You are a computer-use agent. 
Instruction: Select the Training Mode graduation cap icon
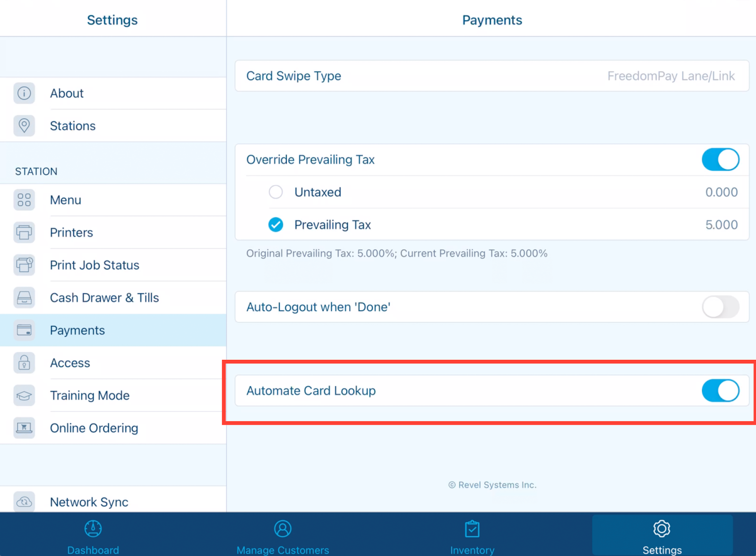coord(24,395)
